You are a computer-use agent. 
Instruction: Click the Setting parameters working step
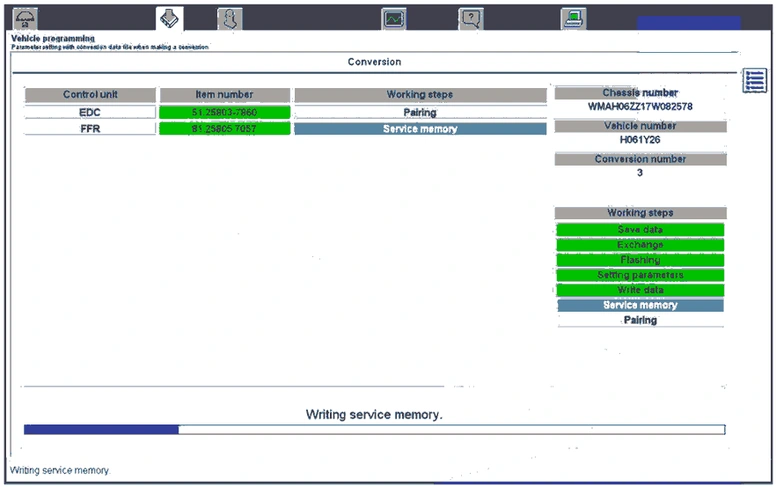pos(640,275)
